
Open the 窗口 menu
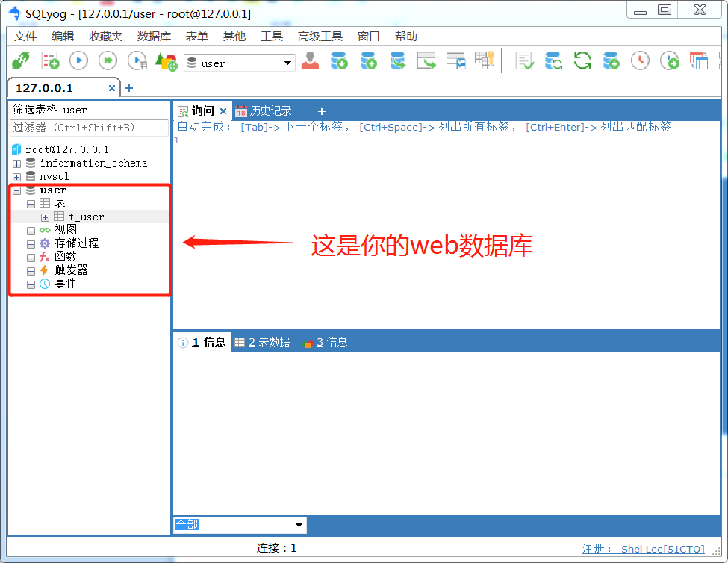[x=369, y=36]
